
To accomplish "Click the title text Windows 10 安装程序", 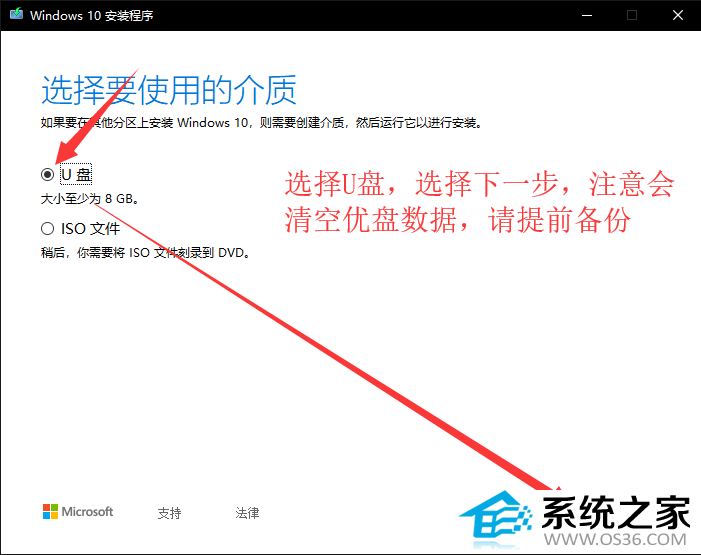I will point(92,16).
